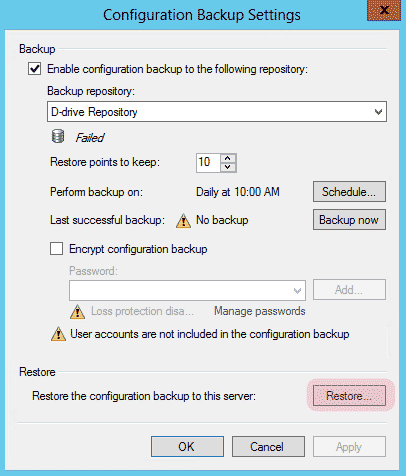Open the D-drive Repository dropdown

click(x=217, y=112)
